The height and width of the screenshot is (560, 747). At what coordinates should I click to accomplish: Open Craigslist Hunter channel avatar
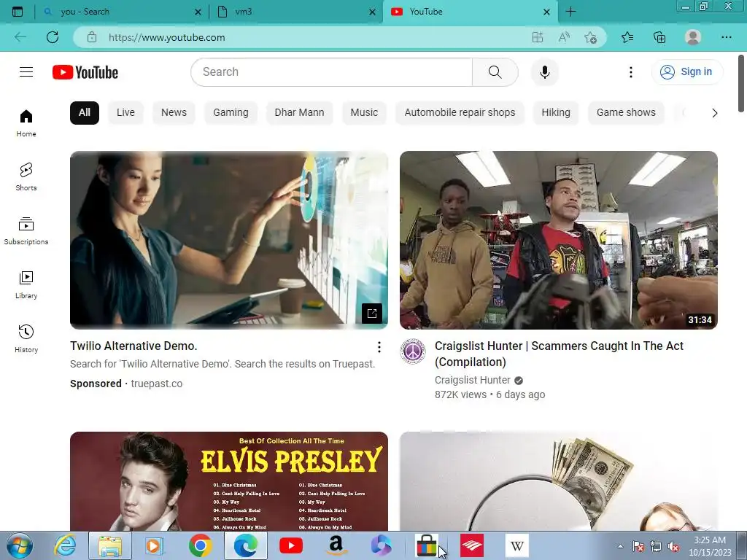click(x=413, y=351)
